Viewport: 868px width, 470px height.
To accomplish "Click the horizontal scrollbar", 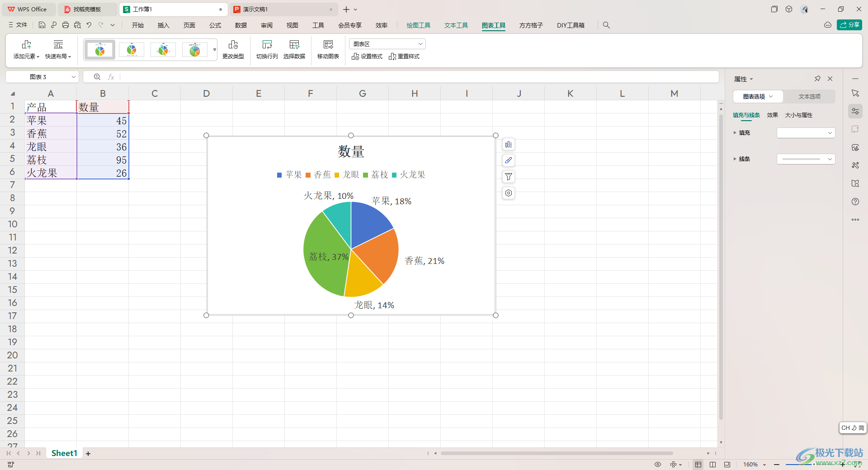I will [x=557, y=453].
